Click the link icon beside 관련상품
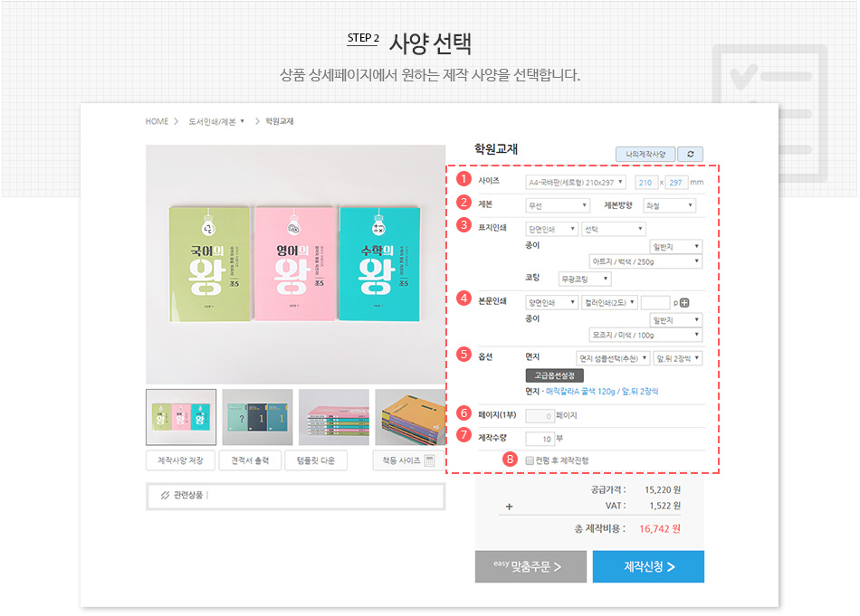 [x=164, y=496]
